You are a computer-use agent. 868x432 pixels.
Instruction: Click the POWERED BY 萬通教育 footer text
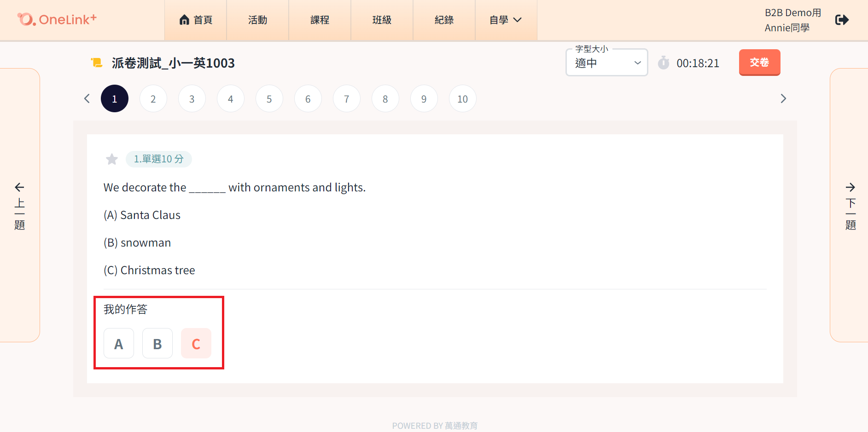[x=435, y=426]
